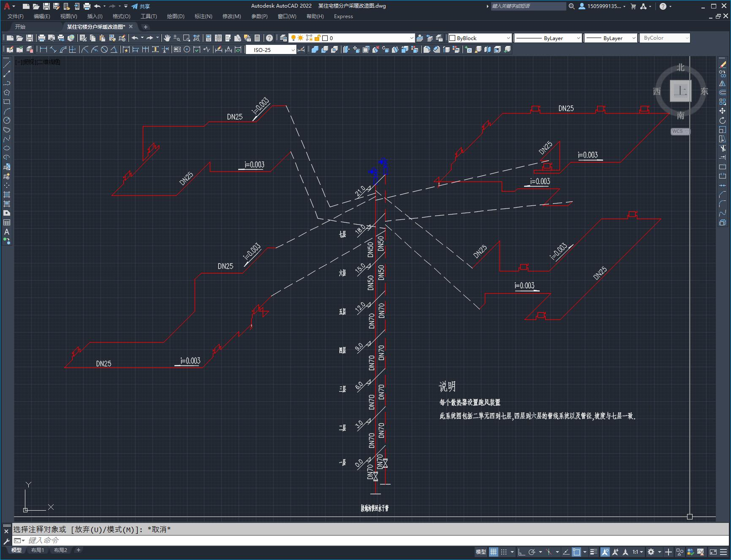
Task: Click the Linear dimension tool
Action: click(x=43, y=49)
